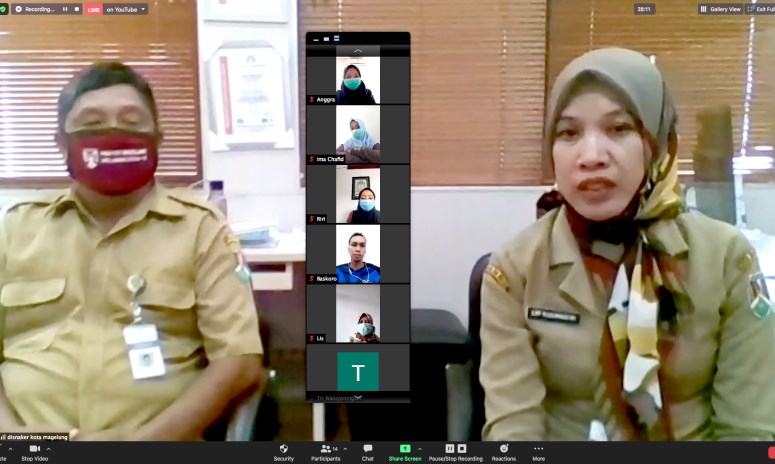Open share options arrow beside Share Screen
The width and height of the screenshot is (775, 464).
[x=420, y=449]
